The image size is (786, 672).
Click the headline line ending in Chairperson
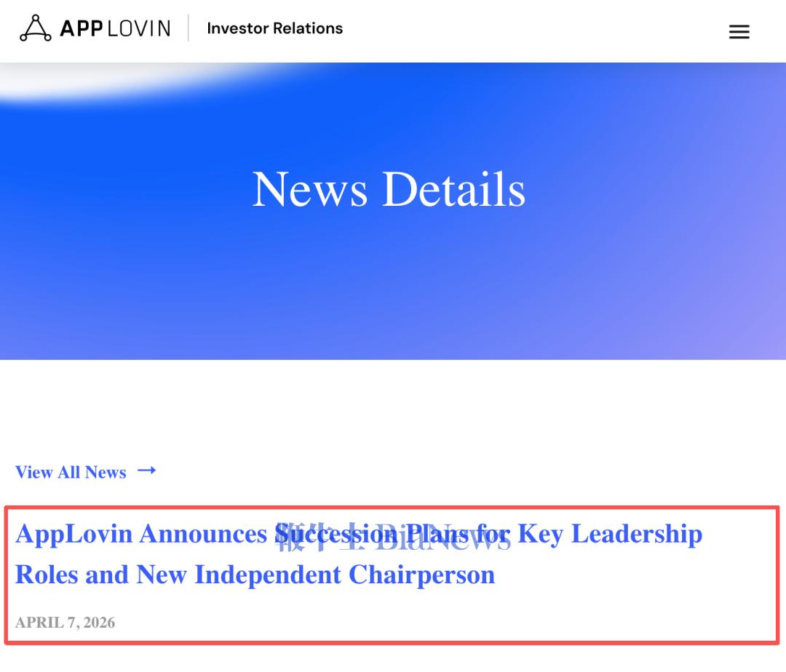[255, 575]
